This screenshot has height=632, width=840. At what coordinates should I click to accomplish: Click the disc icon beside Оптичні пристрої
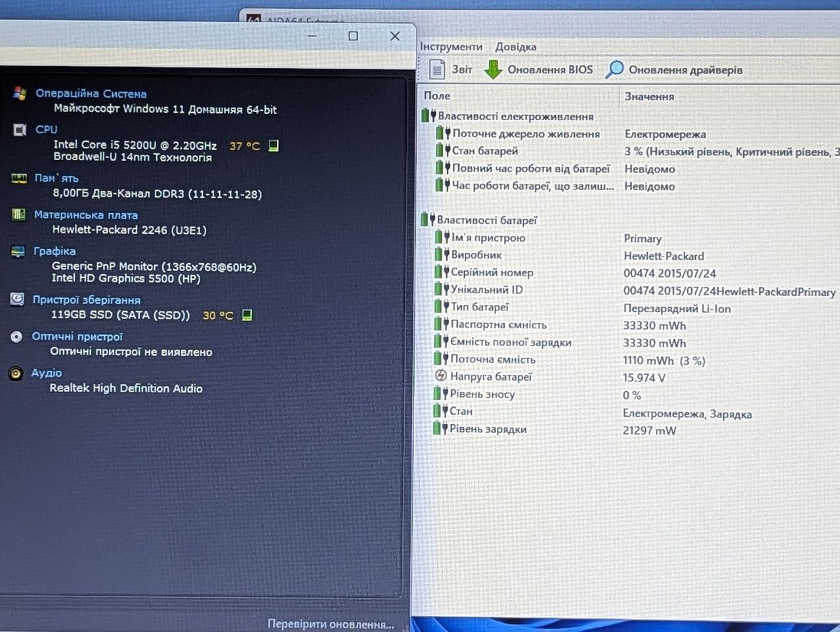(x=16, y=337)
